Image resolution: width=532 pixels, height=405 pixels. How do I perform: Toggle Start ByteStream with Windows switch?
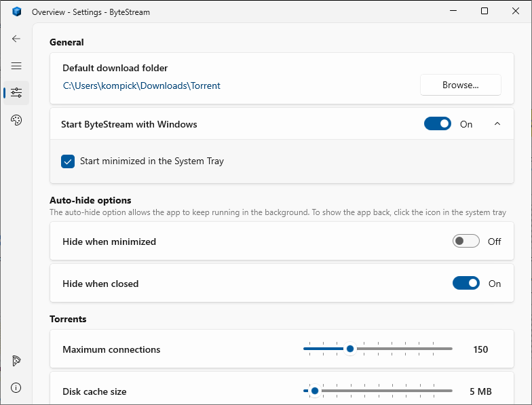[437, 123]
